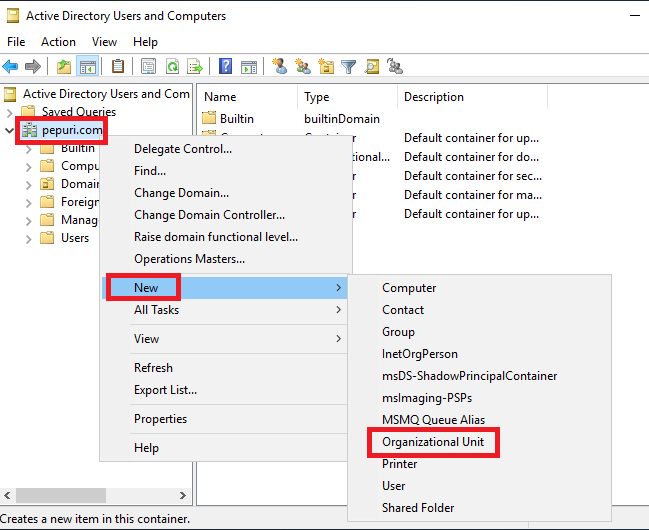Expand the Users tree node

click(29, 239)
